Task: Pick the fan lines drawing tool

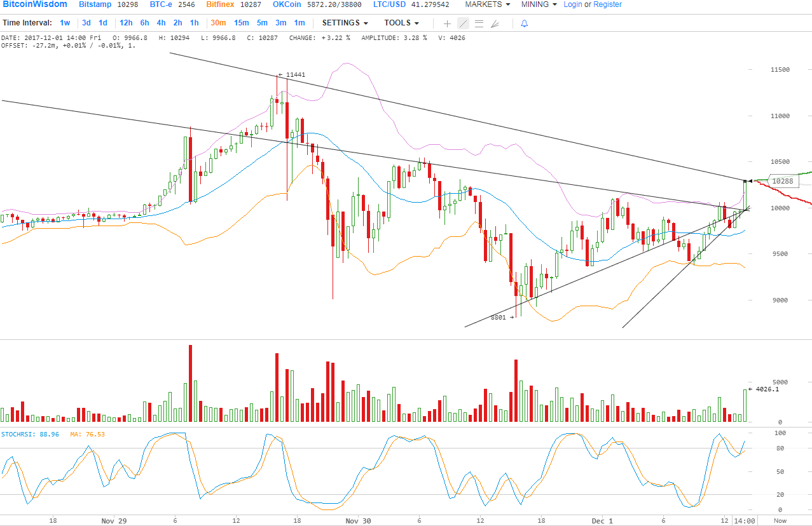Action: [495, 24]
